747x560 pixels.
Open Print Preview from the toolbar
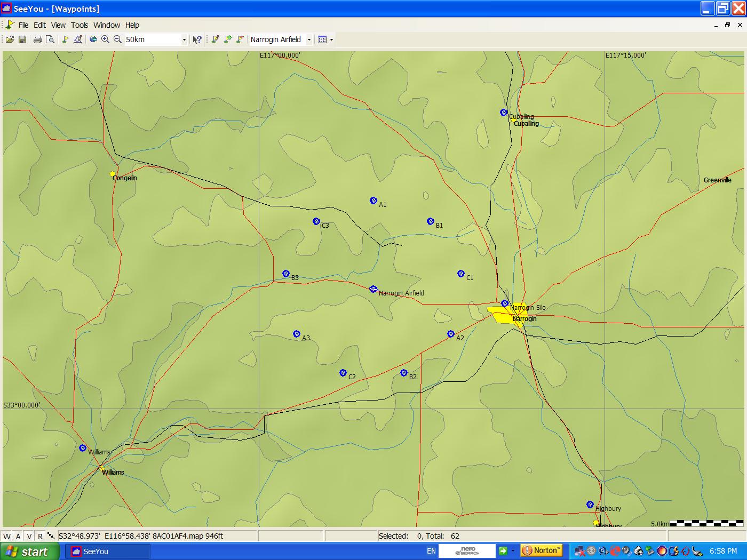point(50,39)
